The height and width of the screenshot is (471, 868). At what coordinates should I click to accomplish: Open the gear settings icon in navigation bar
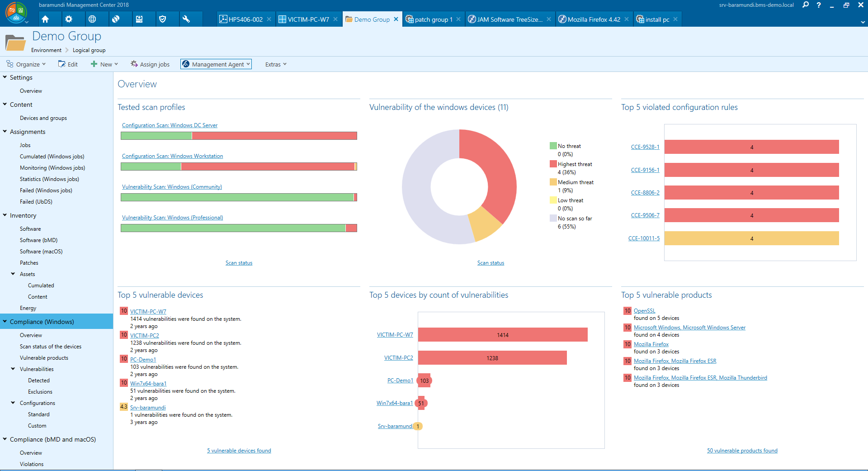(x=69, y=19)
